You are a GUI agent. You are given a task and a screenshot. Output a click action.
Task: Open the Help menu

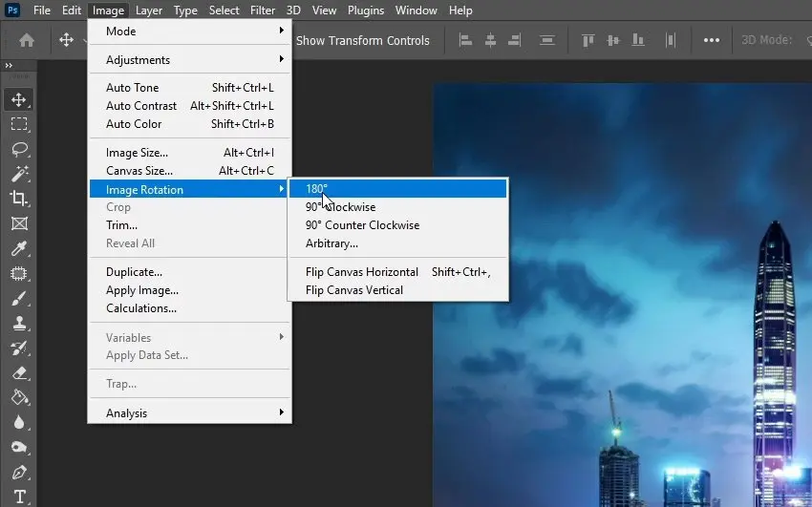click(x=460, y=11)
